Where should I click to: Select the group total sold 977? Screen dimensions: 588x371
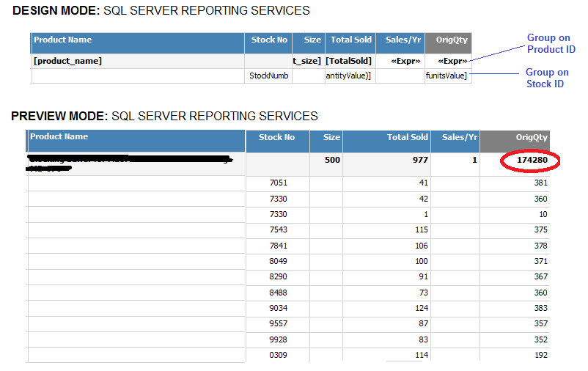click(x=420, y=160)
